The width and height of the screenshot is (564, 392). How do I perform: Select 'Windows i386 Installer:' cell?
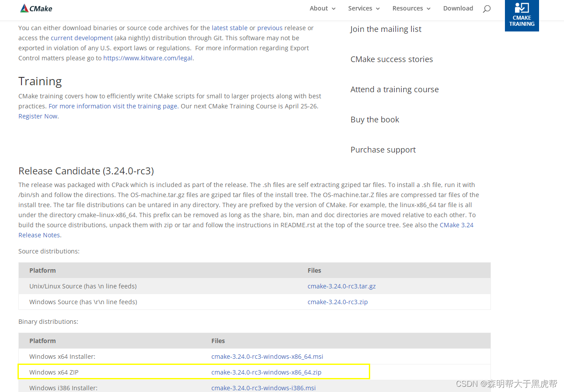click(63, 388)
